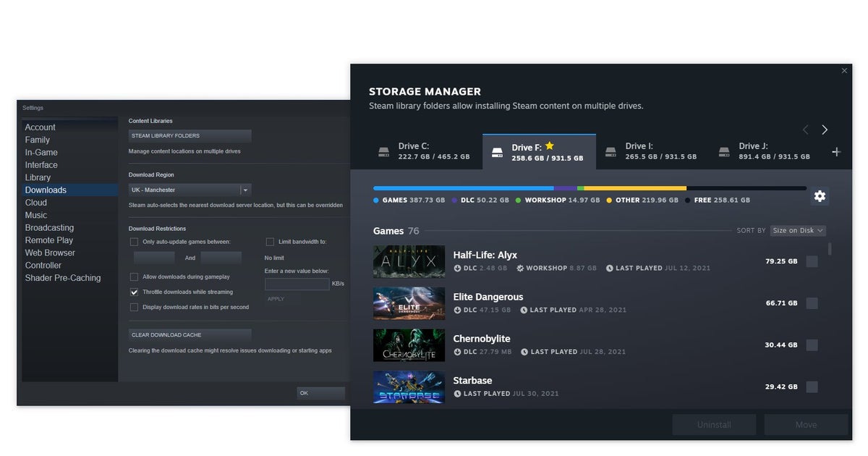Select Downloads settings section
This screenshot has width=868, height=456.
(70, 190)
